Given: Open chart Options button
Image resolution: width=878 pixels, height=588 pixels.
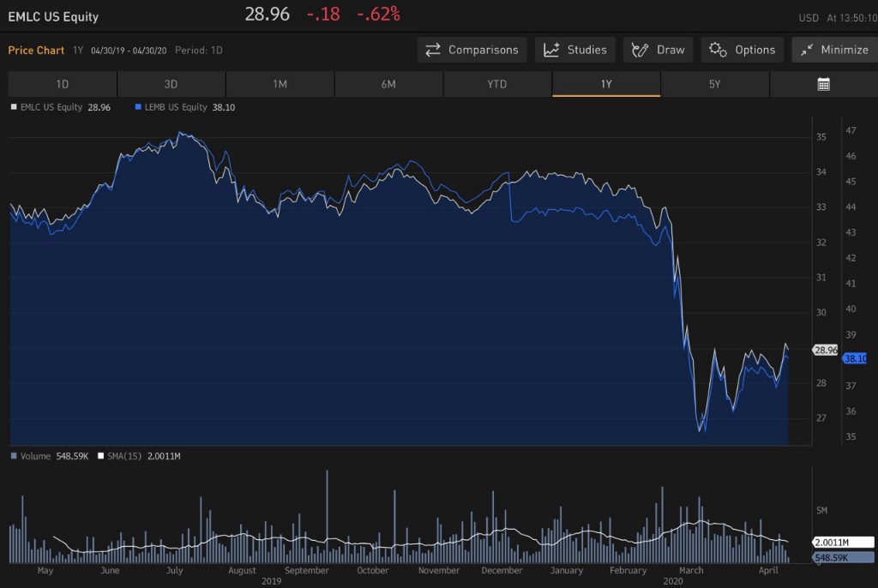Looking at the screenshot, I should pos(742,50).
